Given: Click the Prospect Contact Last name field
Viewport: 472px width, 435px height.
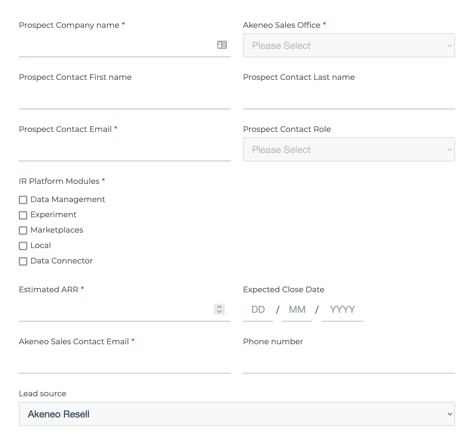Looking at the screenshot, I should click(x=349, y=97).
